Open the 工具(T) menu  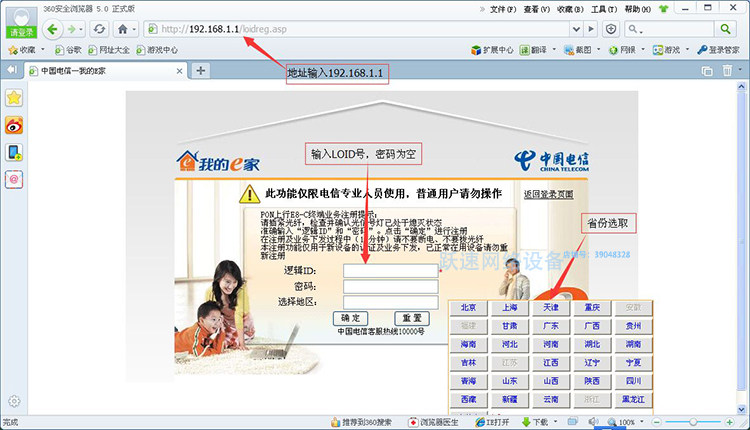coord(604,9)
